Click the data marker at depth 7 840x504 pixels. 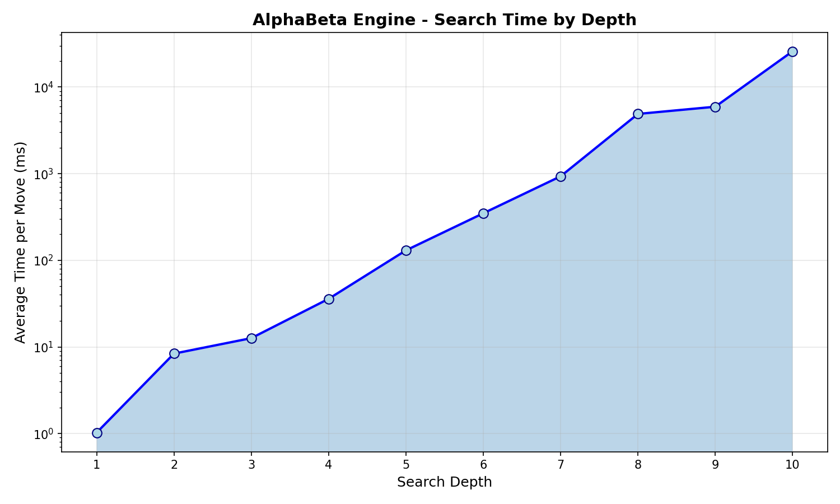pyautogui.click(x=561, y=176)
